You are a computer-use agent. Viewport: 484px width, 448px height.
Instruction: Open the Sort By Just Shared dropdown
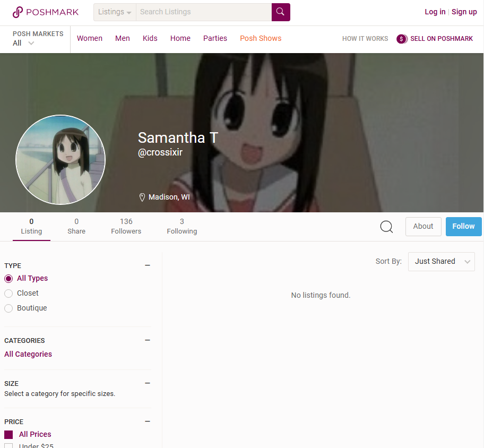[441, 262]
